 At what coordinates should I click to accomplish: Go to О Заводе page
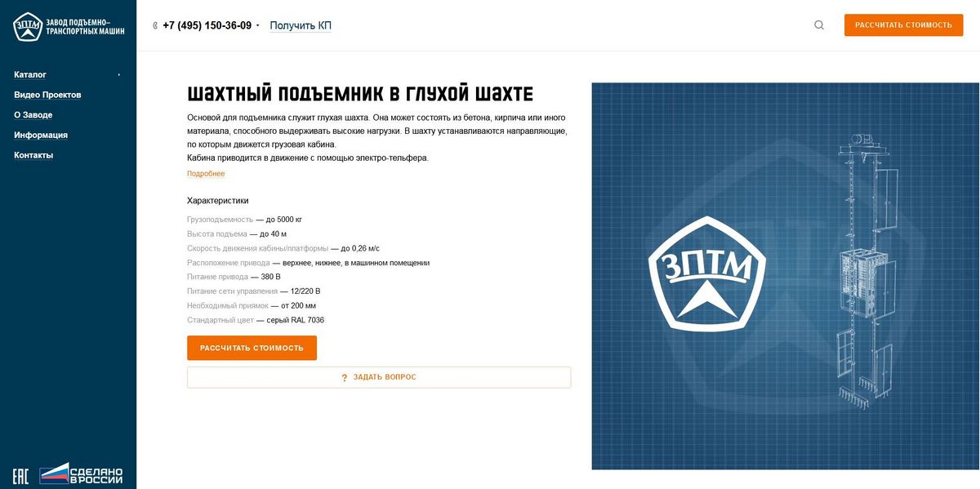pos(33,115)
